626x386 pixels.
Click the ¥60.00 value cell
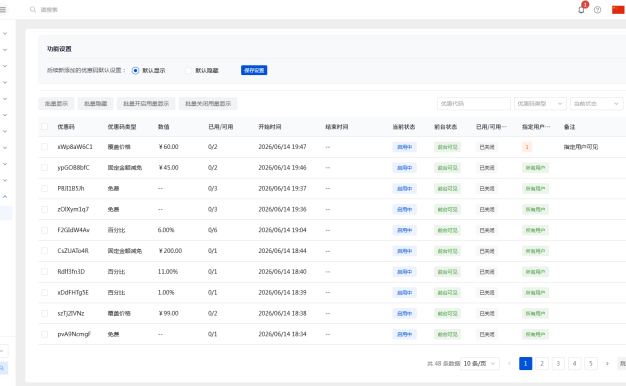click(168, 147)
